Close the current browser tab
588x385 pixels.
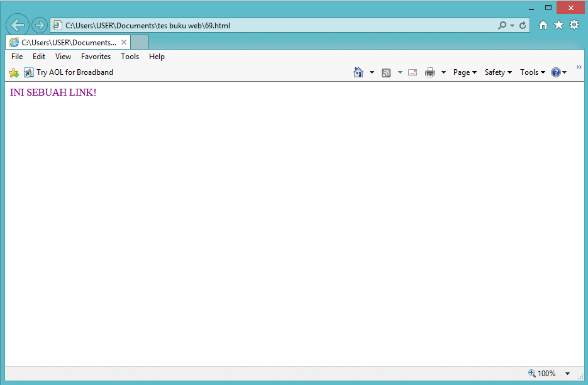[x=124, y=42]
